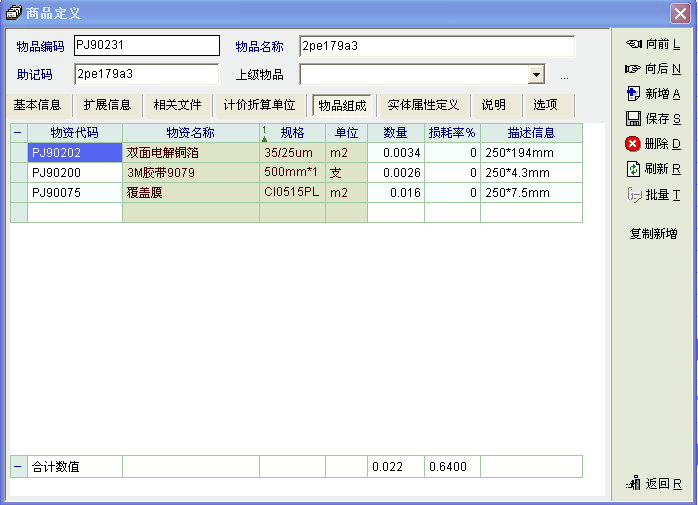Click the 向后 (next record) icon
698x505 pixels.
pos(632,69)
